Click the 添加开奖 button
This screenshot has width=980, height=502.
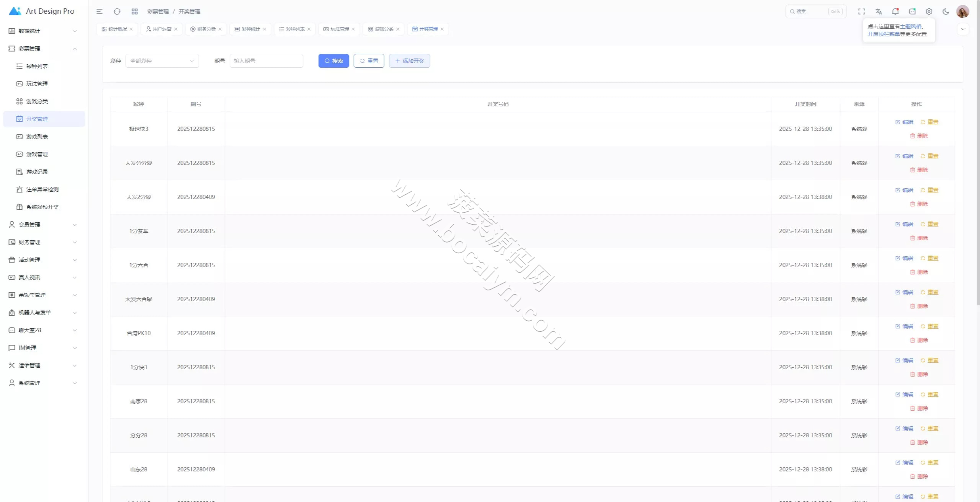(410, 61)
